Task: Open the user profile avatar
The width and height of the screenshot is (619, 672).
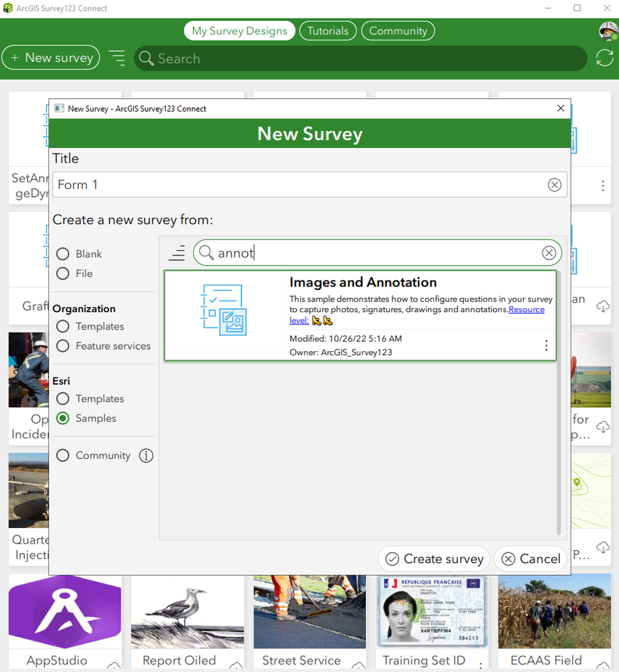Action: [x=608, y=31]
